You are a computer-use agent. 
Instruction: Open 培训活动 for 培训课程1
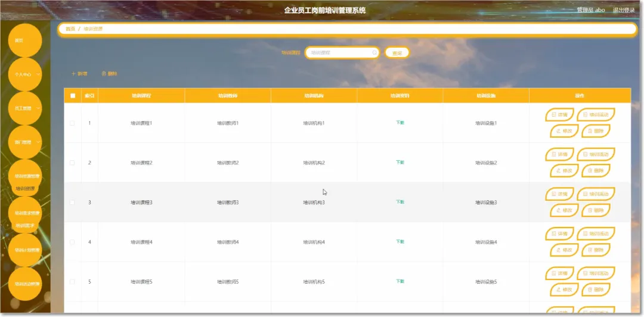point(596,114)
